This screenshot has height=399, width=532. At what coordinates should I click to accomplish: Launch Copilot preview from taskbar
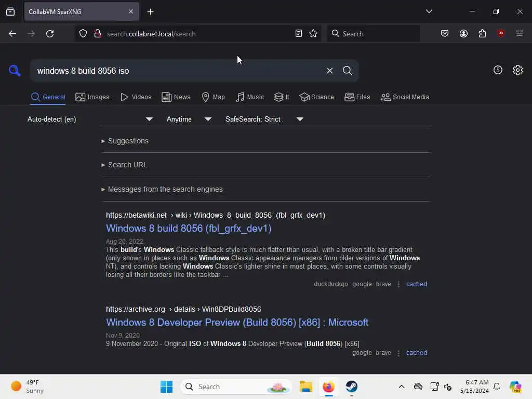point(515,387)
